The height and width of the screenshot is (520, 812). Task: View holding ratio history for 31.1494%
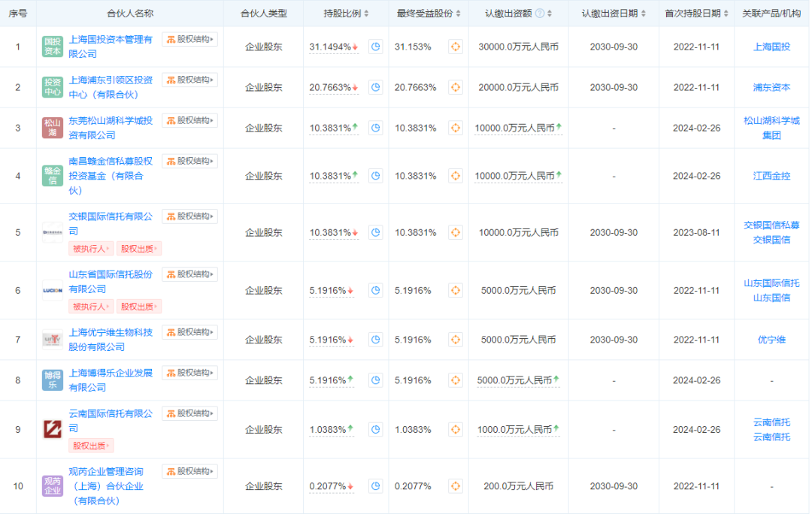click(334, 47)
